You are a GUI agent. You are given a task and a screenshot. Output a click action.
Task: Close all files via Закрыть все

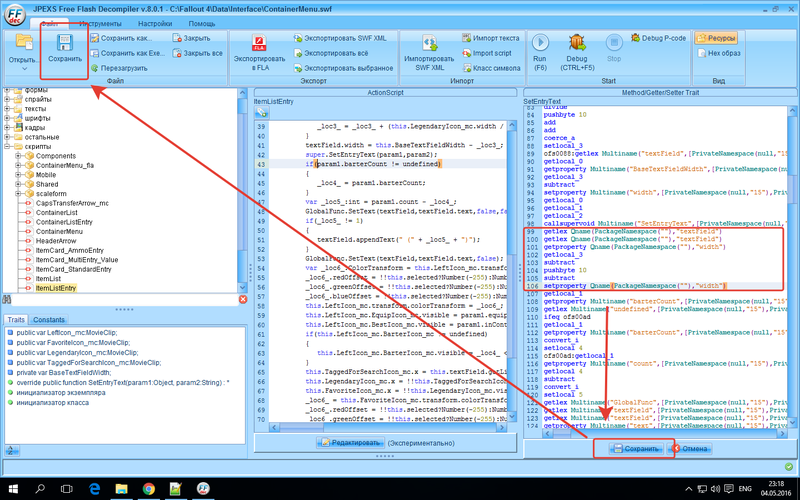(x=197, y=53)
